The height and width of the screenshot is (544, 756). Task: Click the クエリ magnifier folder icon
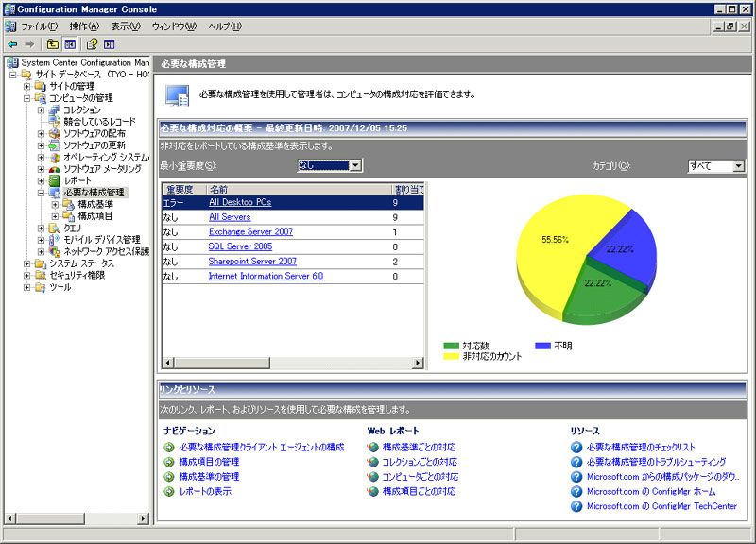pos(55,228)
